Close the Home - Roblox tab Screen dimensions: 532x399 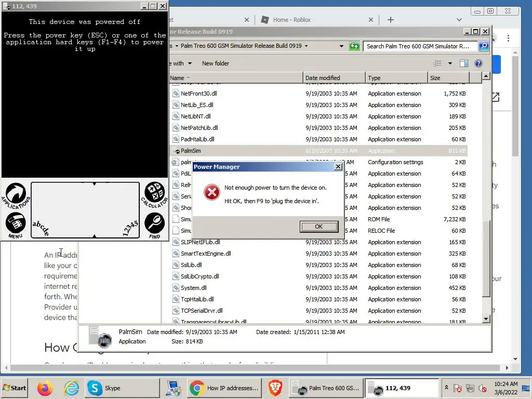tap(371, 20)
